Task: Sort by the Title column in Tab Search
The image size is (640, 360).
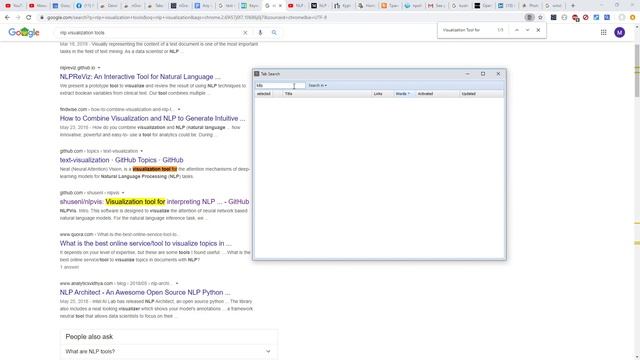Action: point(327,94)
